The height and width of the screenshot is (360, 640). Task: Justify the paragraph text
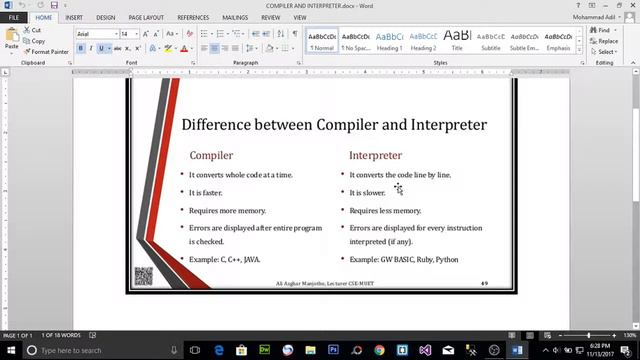(235, 49)
